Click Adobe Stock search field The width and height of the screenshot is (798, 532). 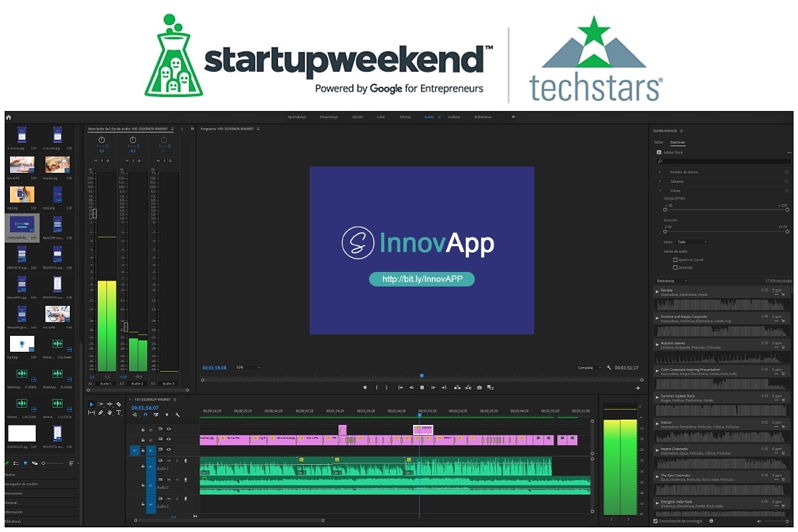724,162
